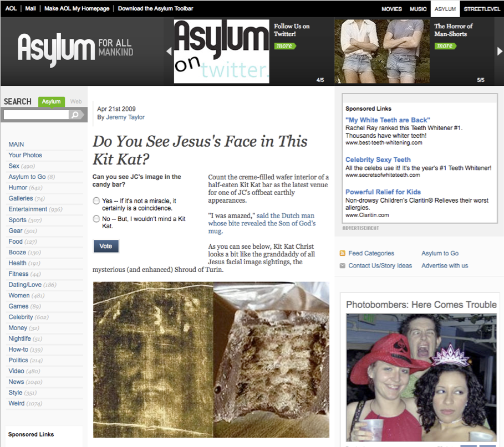This screenshot has width=504, height=447.
Task: Switch search scope to Web
Action: [x=76, y=101]
